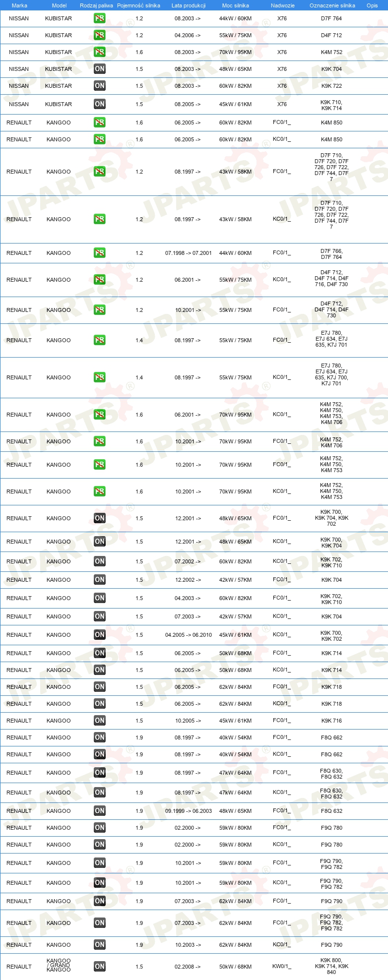Click petrol icon for Kubistar K4M 752
Screen dimensions: 388x980
(x=99, y=52)
